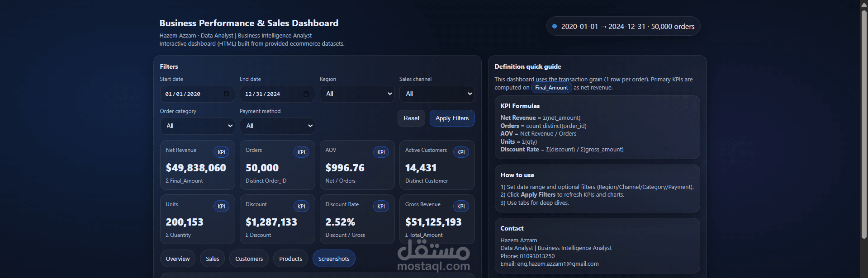Click the KPI Formulas heading
868x278 pixels.
point(520,106)
